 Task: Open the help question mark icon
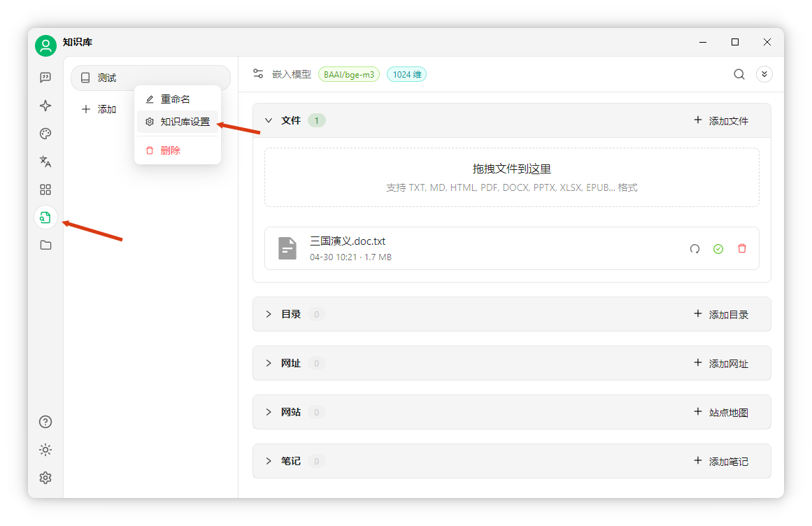coord(45,422)
